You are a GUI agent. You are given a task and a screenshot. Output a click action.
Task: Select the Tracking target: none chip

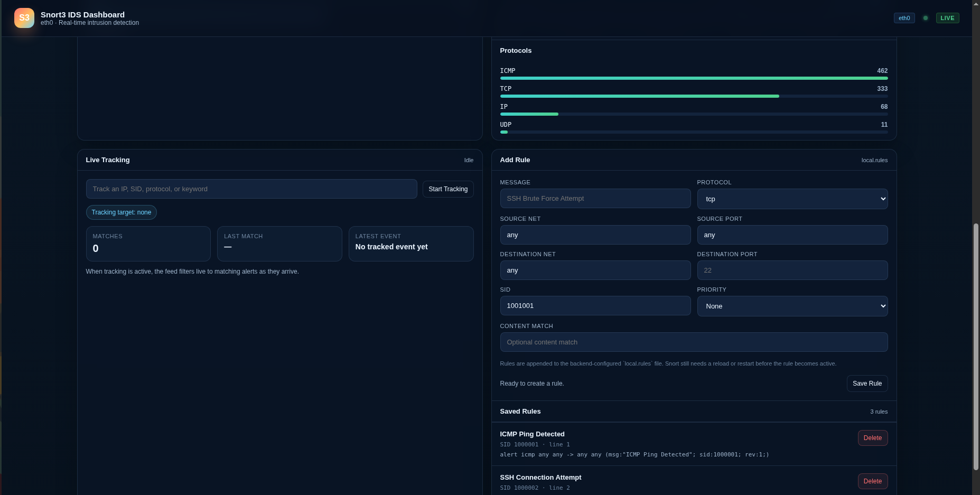pos(121,212)
